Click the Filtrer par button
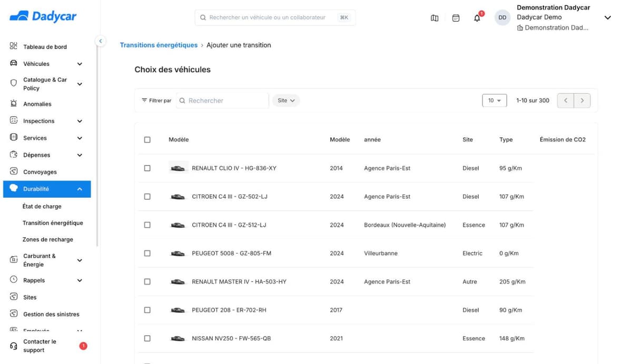This screenshot has width=632, height=364. 156,100
